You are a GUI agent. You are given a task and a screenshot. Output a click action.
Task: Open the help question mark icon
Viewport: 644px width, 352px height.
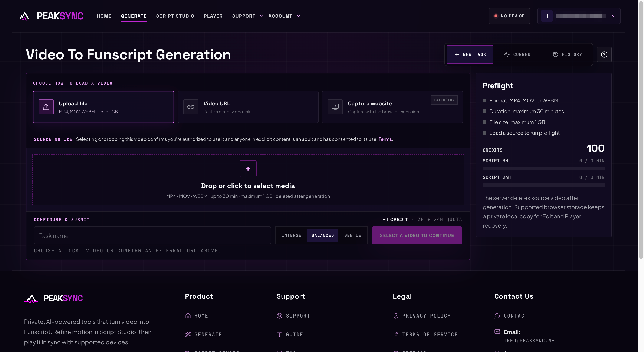pos(604,54)
